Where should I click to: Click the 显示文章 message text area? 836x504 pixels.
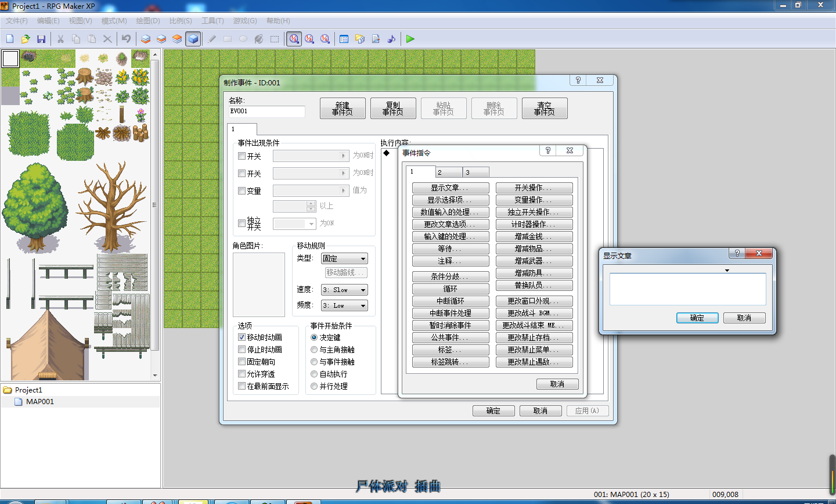688,289
